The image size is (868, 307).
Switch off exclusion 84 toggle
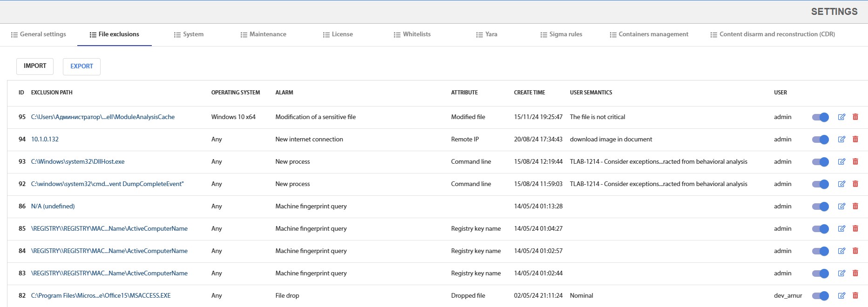(821, 251)
